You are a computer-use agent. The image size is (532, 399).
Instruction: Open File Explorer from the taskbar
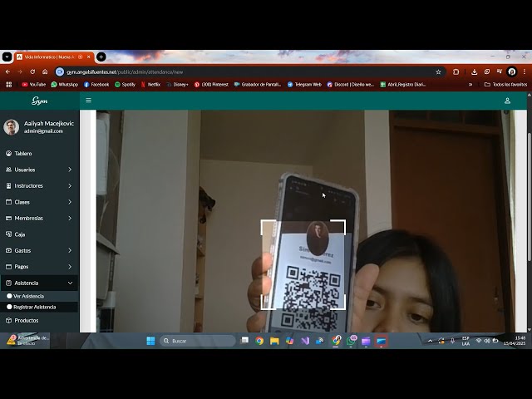tap(274, 341)
